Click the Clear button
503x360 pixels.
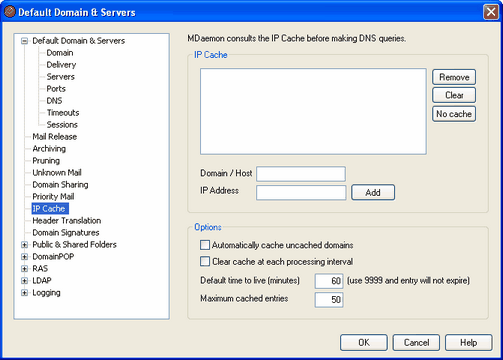click(454, 95)
